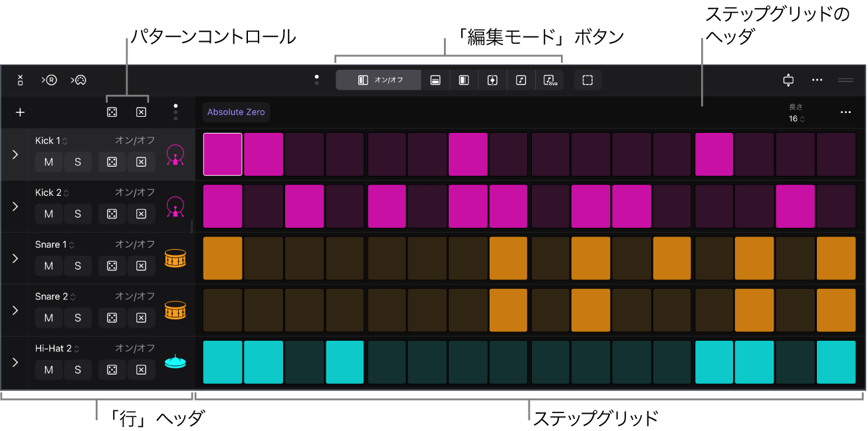Select the note edit mode tab
Screen dimensions: 868x431
[521, 80]
